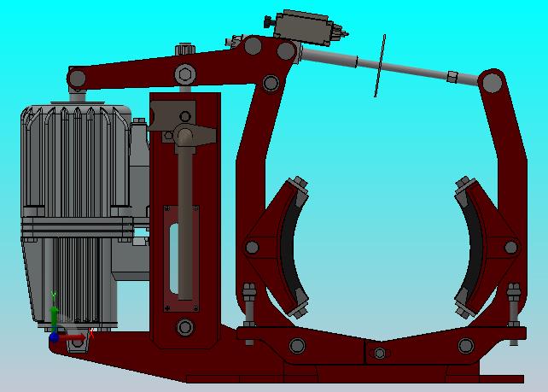
Task: Select the gray finned thruster motor housing
Action: click(x=76, y=161)
